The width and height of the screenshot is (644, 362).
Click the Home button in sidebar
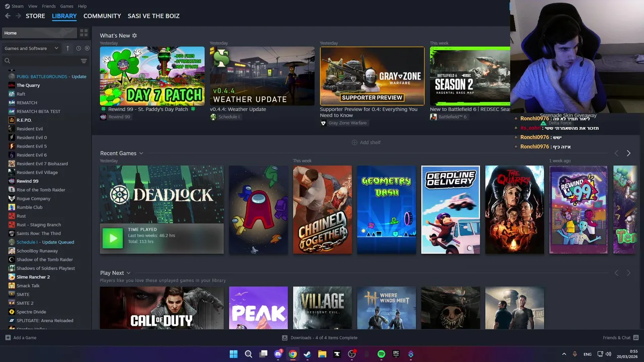pyautogui.click(x=39, y=33)
